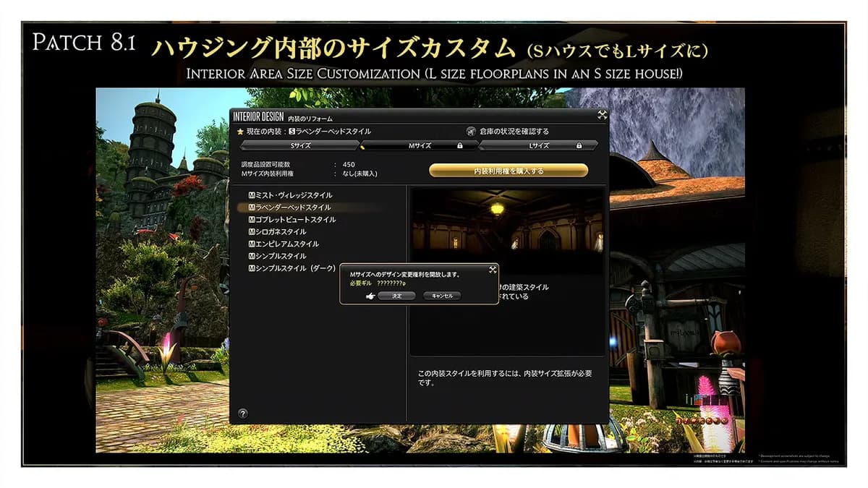Click the 必要ギル ???????? cost text

378,283
